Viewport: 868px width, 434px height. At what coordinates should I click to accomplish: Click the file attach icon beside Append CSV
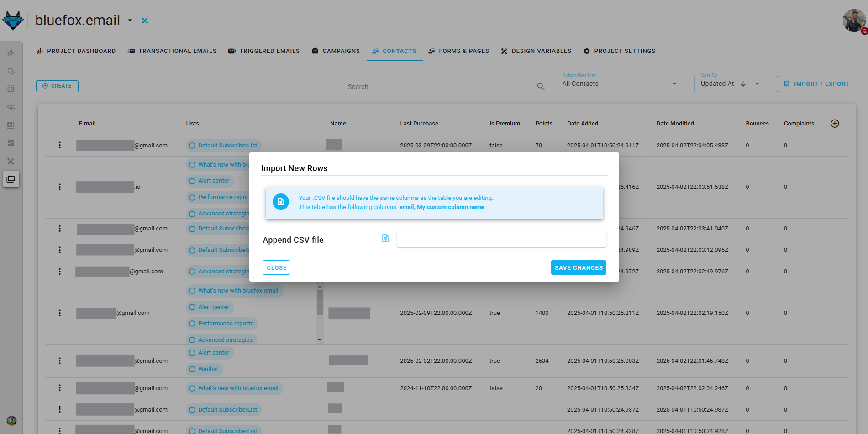385,238
